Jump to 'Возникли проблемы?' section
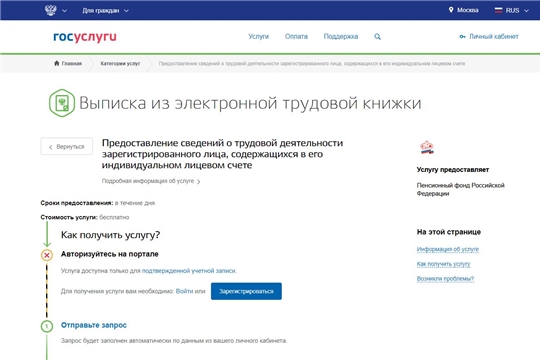 tap(445, 279)
